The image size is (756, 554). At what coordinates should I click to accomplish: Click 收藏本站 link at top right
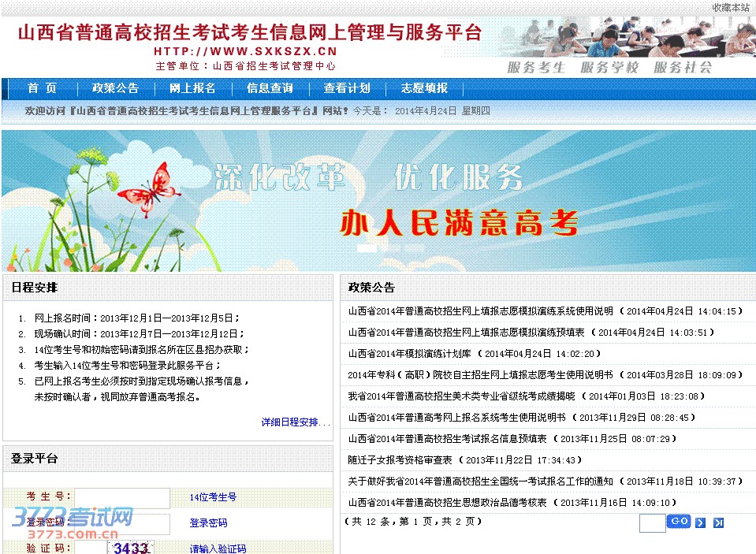(731, 7)
